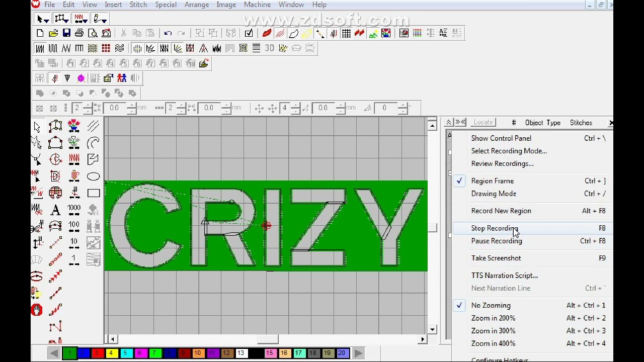Click the Stitches column header

581,123
